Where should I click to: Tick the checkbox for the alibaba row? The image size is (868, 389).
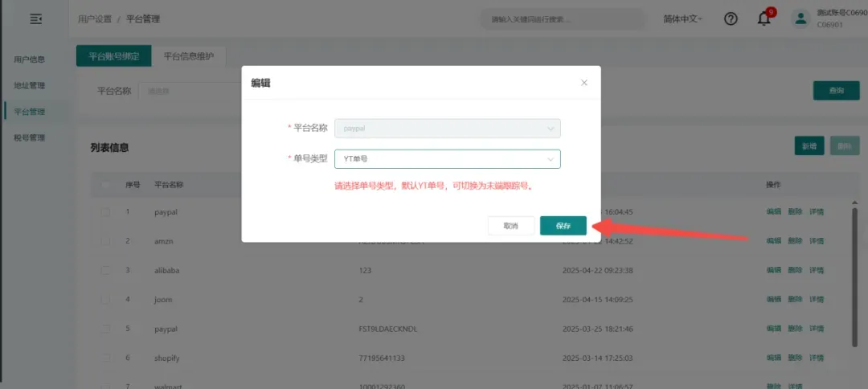[105, 270]
